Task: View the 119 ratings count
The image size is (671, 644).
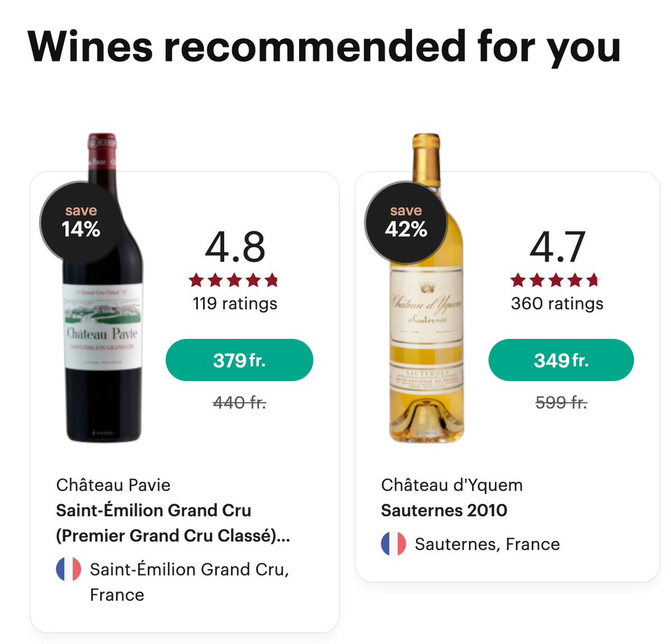Action: click(x=235, y=303)
